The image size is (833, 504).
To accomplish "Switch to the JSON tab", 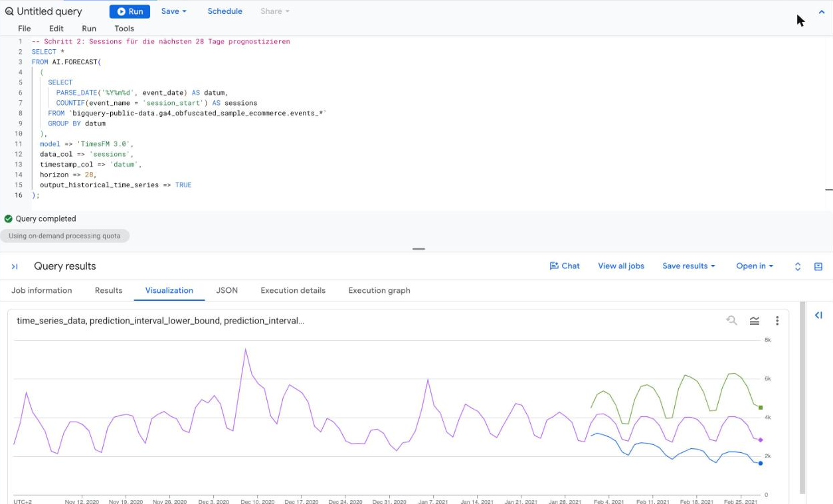I will tap(227, 290).
